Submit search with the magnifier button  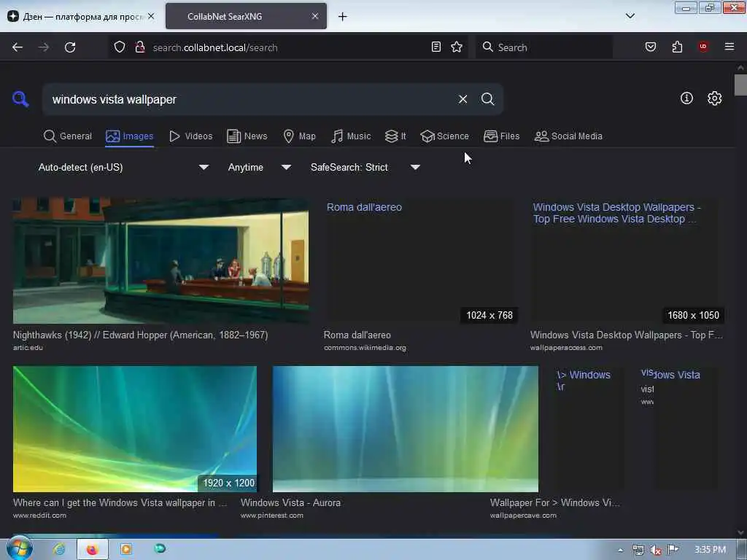[x=487, y=99]
